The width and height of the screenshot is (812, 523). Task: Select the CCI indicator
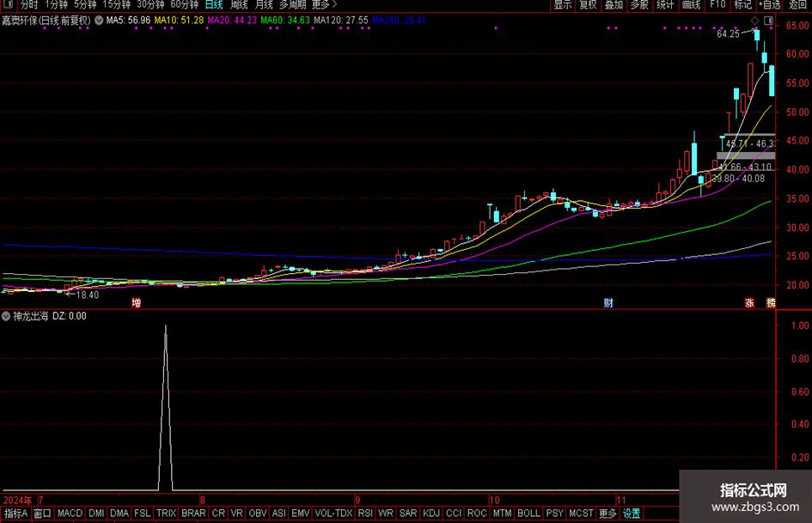(454, 514)
